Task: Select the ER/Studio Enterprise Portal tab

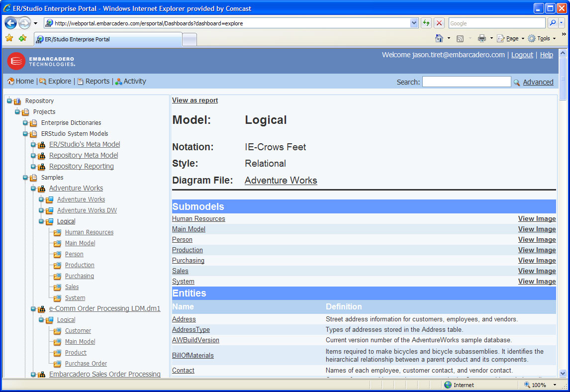Action: pos(108,39)
